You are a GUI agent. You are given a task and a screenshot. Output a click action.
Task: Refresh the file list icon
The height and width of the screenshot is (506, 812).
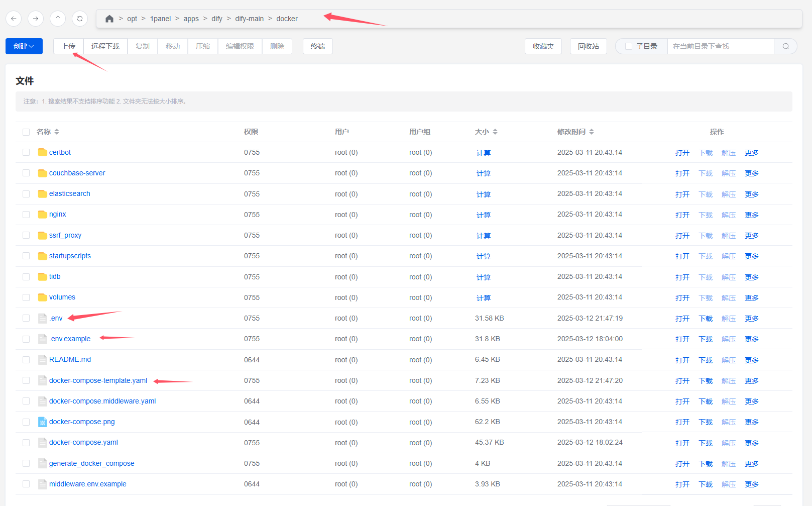click(80, 19)
